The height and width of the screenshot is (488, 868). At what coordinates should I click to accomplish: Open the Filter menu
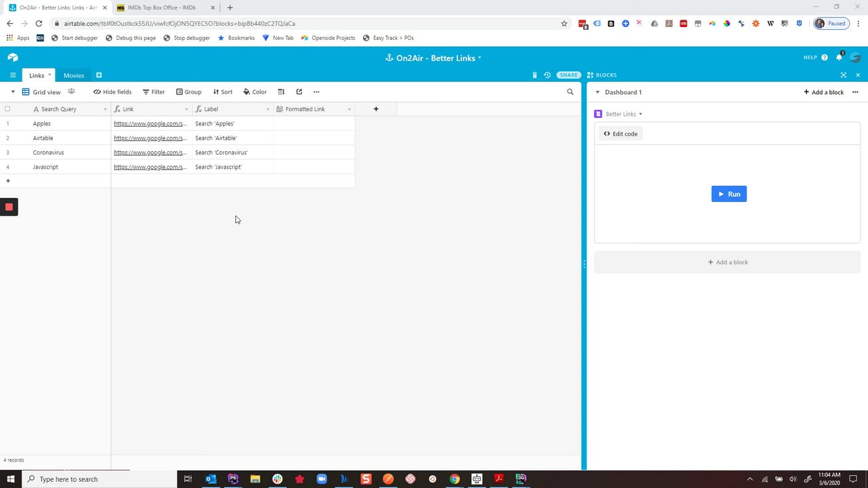pos(153,91)
